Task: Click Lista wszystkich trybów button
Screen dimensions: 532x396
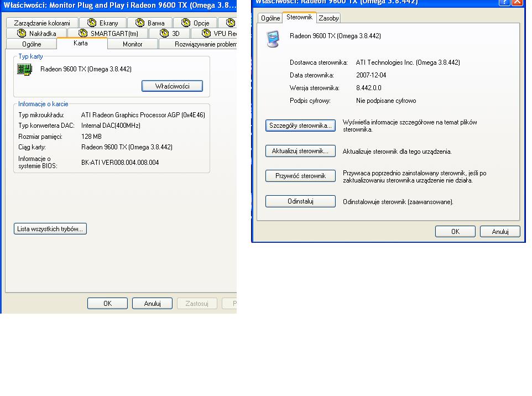Action: 50,229
